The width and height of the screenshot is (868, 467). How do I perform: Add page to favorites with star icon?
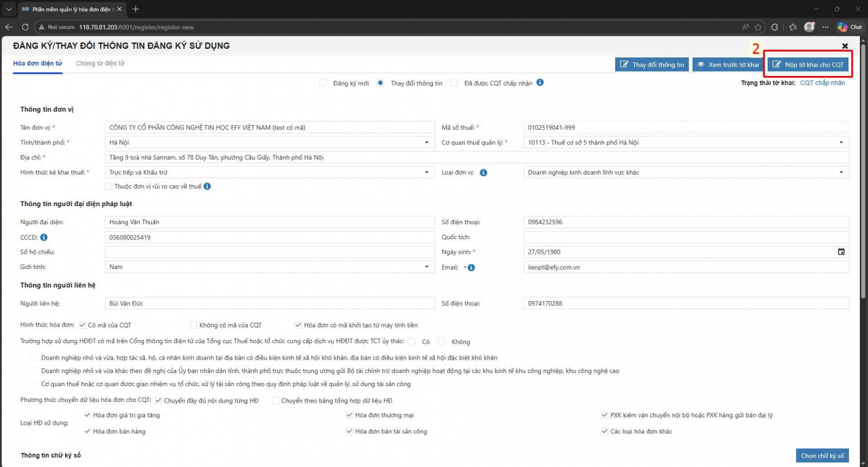(x=758, y=27)
